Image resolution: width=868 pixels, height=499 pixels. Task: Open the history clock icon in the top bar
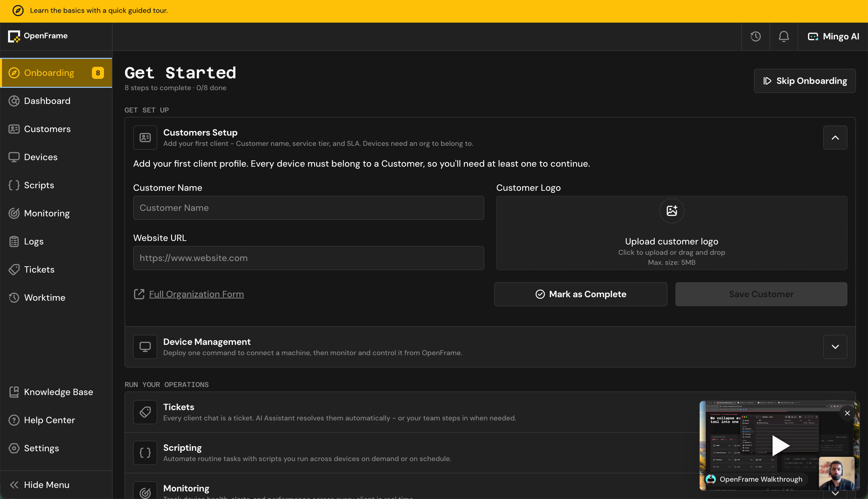[755, 36]
